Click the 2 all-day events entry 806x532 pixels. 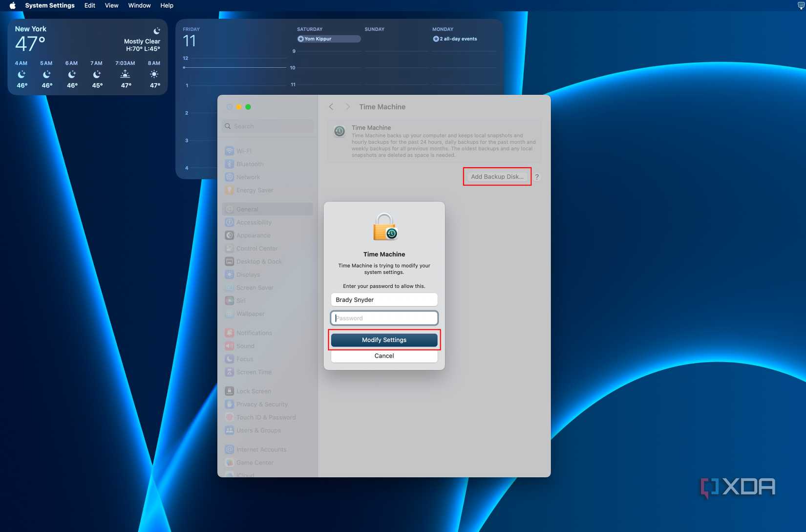(455, 39)
